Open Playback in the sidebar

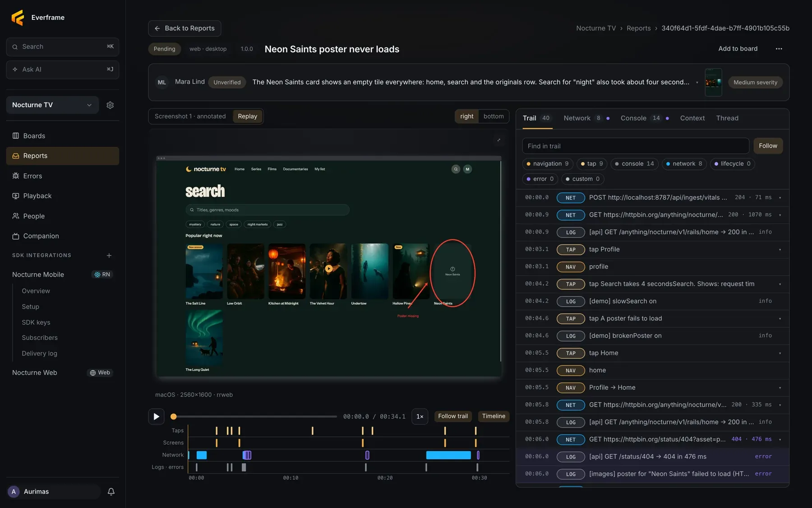pos(63,196)
